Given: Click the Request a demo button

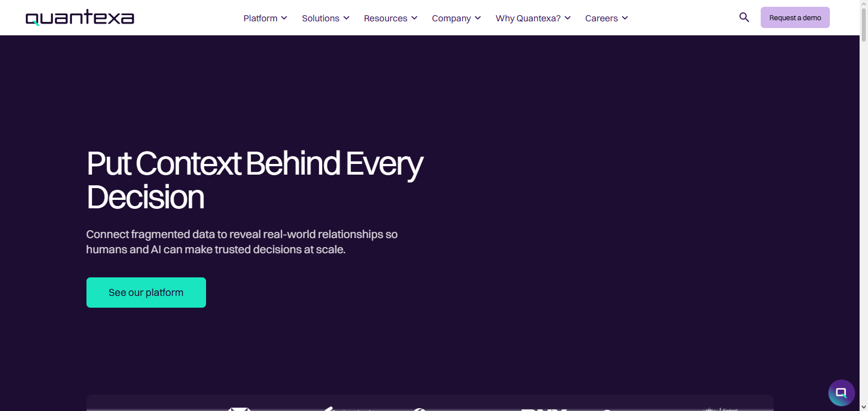Looking at the screenshot, I should pos(794,17).
